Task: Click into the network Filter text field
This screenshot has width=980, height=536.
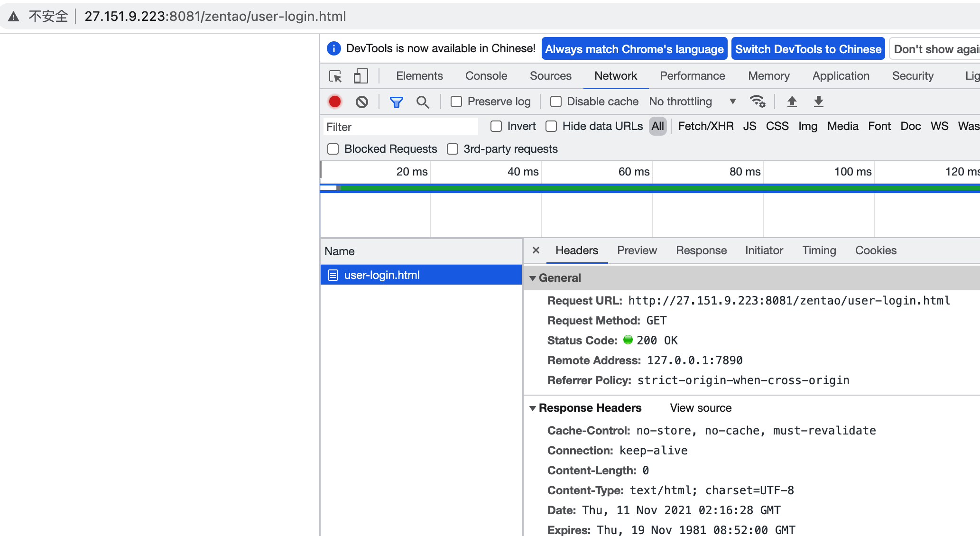Action: coord(401,127)
